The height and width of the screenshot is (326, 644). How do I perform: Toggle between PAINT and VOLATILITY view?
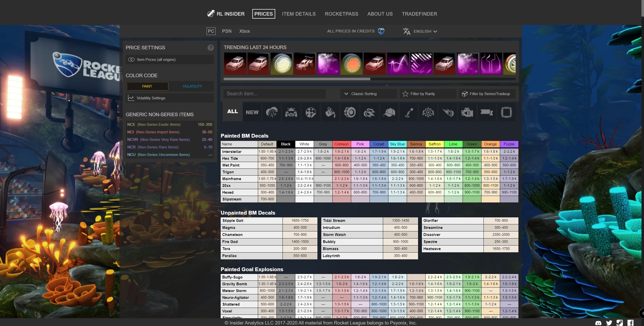192,86
